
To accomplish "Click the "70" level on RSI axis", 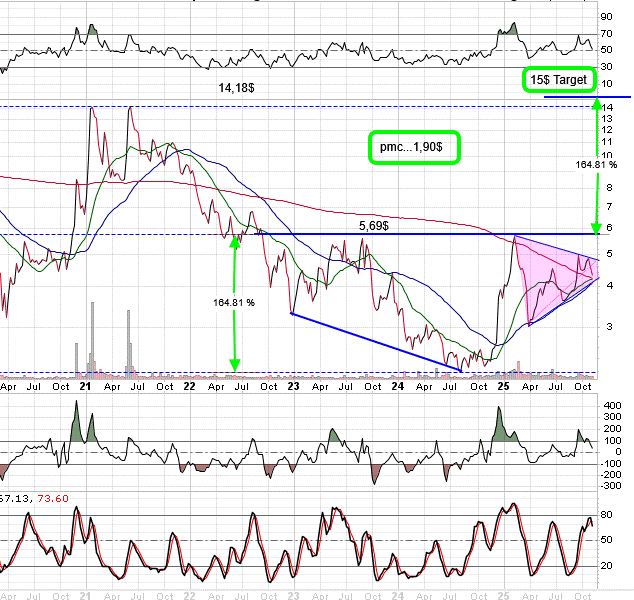I will [x=606, y=34].
